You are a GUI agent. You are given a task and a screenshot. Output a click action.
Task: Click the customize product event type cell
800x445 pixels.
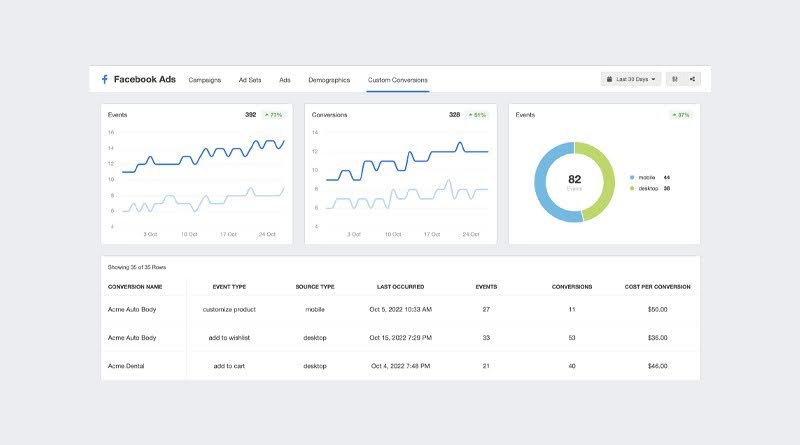pos(229,309)
